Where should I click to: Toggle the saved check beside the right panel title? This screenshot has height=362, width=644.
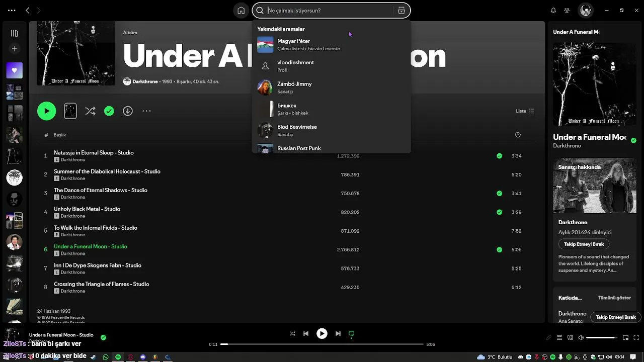tap(633, 140)
